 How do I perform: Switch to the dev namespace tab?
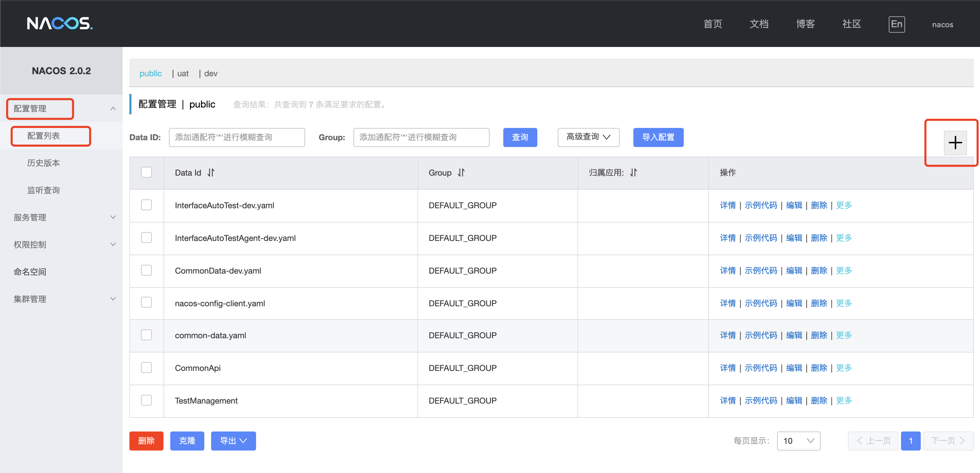click(x=211, y=74)
